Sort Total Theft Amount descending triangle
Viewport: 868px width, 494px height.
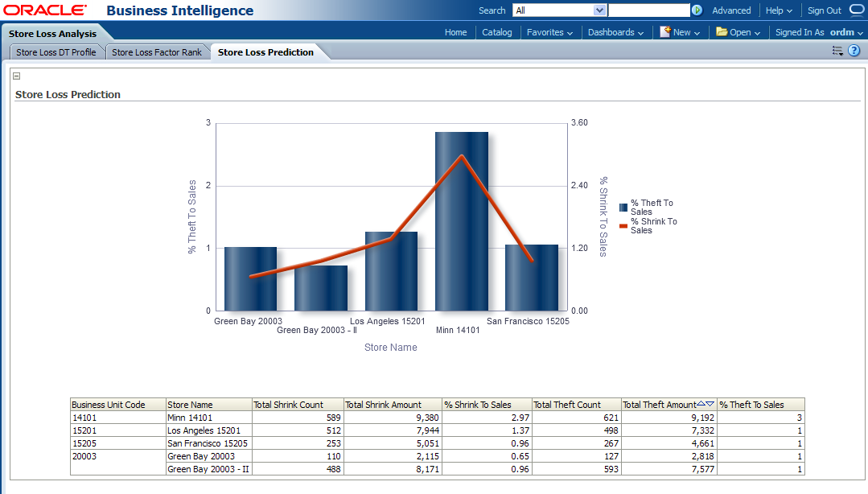click(x=710, y=405)
